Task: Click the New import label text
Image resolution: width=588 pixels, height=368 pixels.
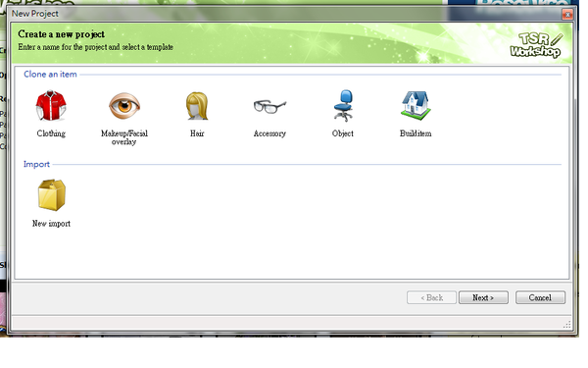Action: coord(51,224)
